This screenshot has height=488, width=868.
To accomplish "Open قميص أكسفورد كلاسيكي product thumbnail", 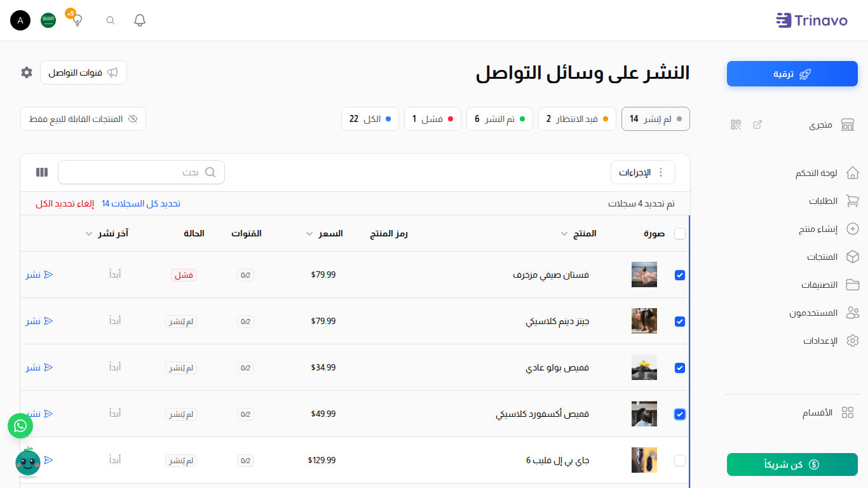I will click(x=644, y=414).
